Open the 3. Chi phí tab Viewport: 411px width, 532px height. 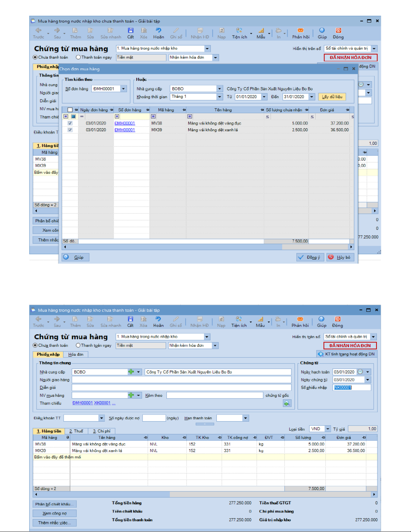point(102,431)
